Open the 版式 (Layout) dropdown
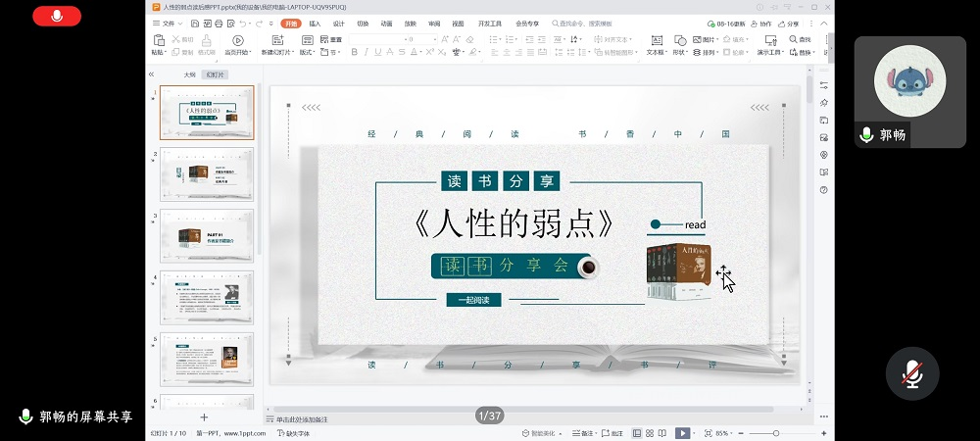Viewport: 980px width, 441px height. point(308,52)
